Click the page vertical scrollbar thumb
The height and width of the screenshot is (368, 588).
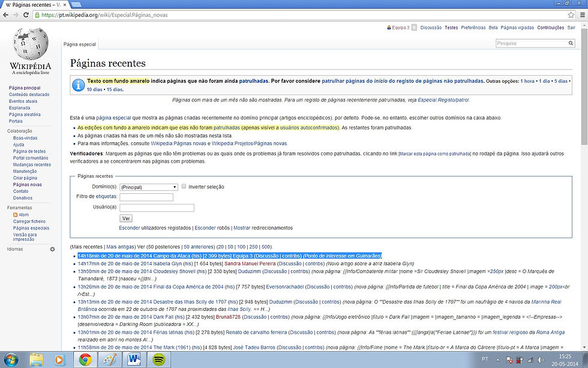click(x=584, y=85)
